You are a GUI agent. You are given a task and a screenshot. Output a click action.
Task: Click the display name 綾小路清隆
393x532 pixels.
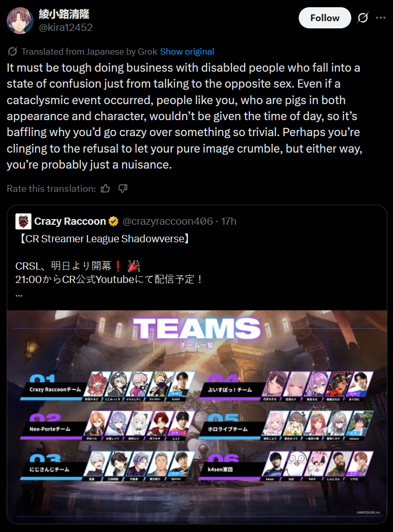point(64,14)
